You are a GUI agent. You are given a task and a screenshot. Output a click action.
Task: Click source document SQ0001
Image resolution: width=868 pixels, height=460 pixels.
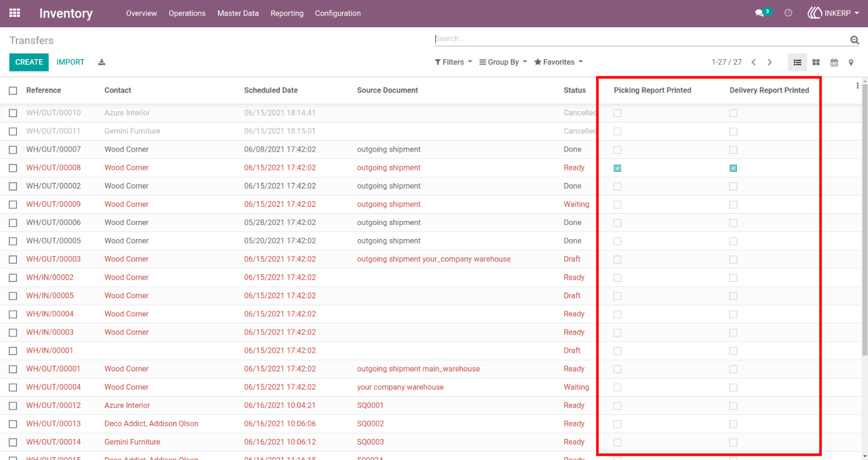pyautogui.click(x=371, y=406)
